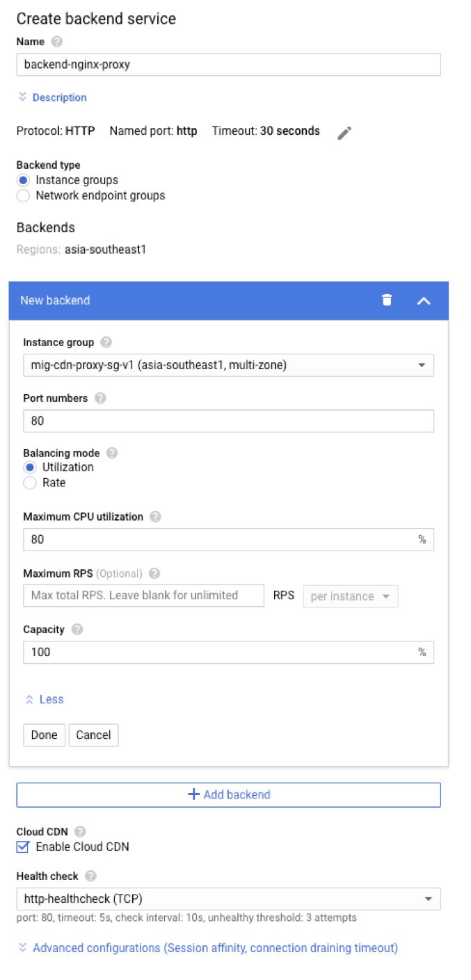The height and width of the screenshot is (980, 471).
Task: Click the Balancing mode help icon
Action: (x=112, y=453)
